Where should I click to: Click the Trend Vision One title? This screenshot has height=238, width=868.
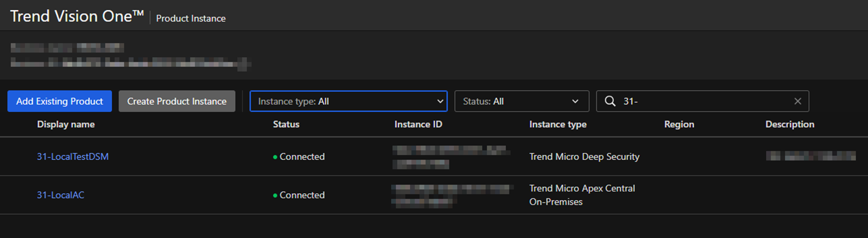[x=77, y=16]
